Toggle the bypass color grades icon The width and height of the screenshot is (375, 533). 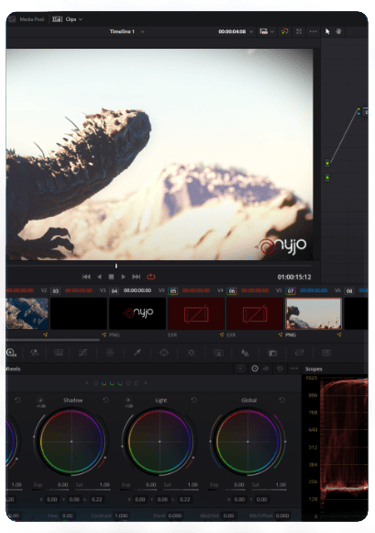pyautogui.click(x=285, y=31)
